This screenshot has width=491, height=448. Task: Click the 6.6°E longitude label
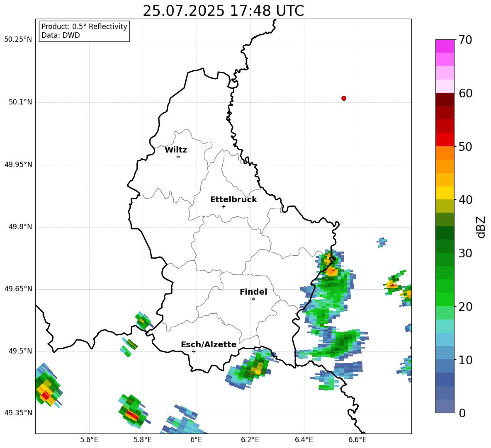tap(357, 440)
